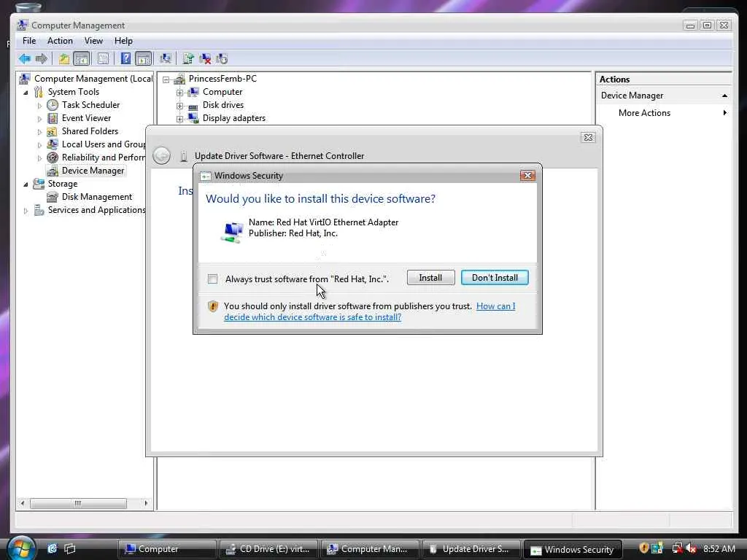Click the Don't Install button
Viewport: 747px width, 560px height.
[495, 278]
